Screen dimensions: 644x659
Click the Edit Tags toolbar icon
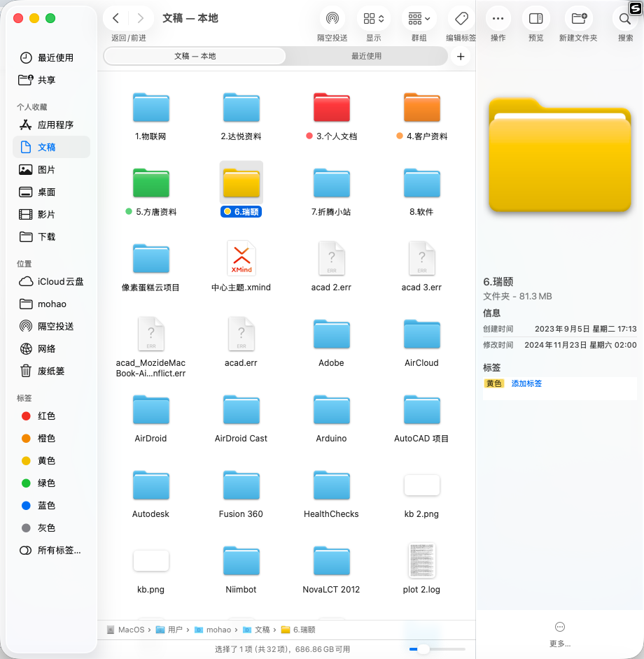coord(461,18)
